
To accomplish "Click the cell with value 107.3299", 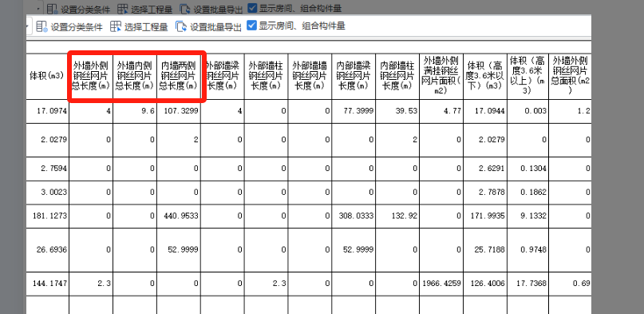I will pyautogui.click(x=179, y=111).
